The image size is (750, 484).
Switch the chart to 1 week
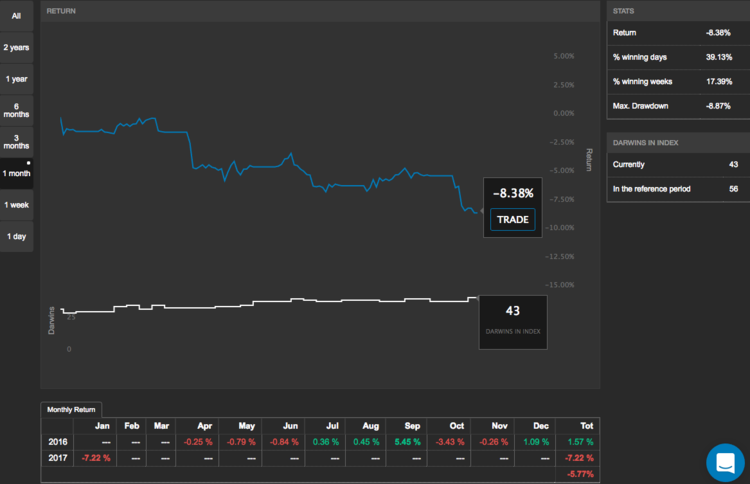[x=16, y=205]
